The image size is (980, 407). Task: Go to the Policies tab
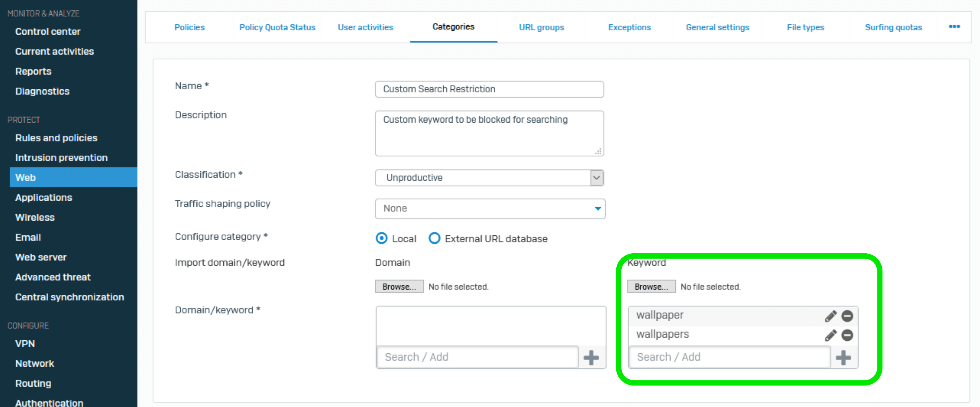pyautogui.click(x=189, y=28)
